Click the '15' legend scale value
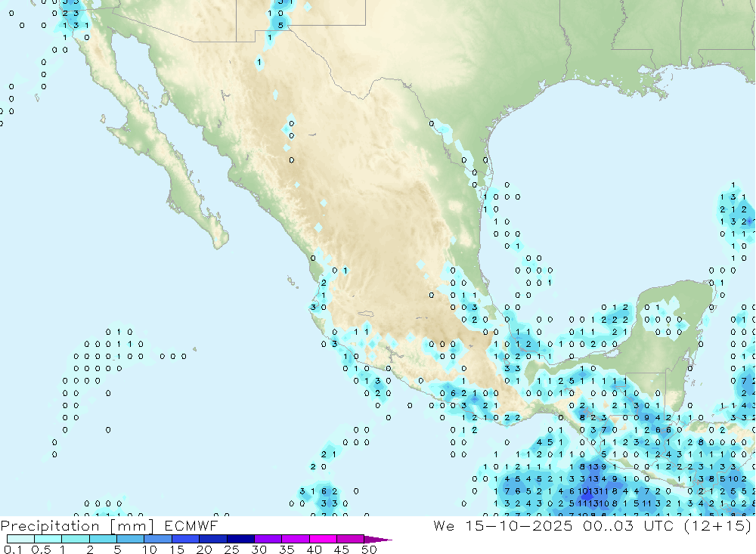The width and height of the screenshot is (756, 554). [x=176, y=549]
